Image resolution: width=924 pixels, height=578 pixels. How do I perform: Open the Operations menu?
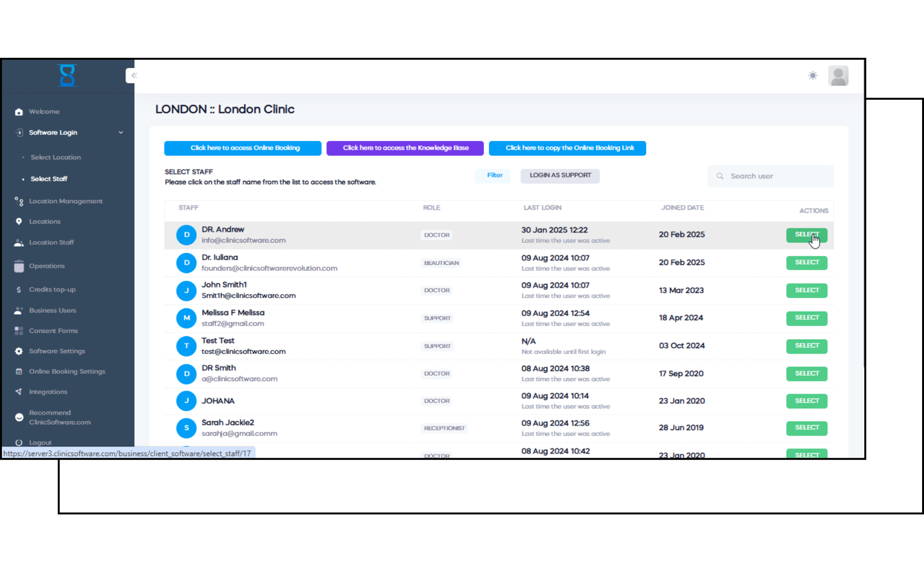tap(46, 266)
